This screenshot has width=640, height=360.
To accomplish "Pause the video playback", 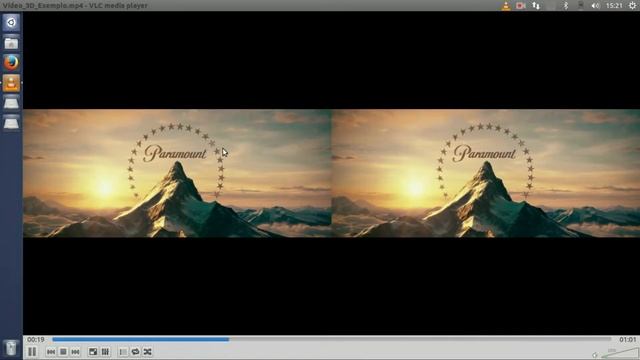I will tap(32, 351).
